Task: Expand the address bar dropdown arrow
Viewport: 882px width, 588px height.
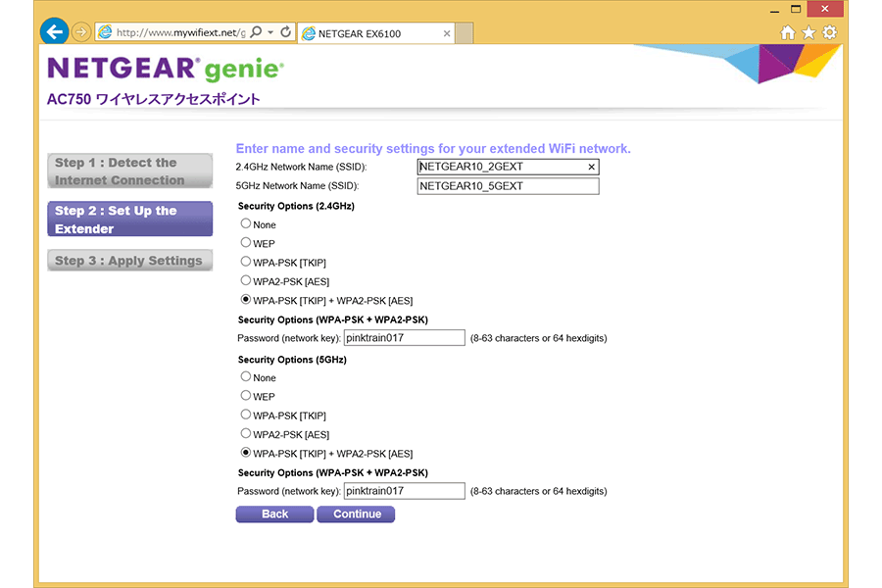Action: click(x=270, y=32)
